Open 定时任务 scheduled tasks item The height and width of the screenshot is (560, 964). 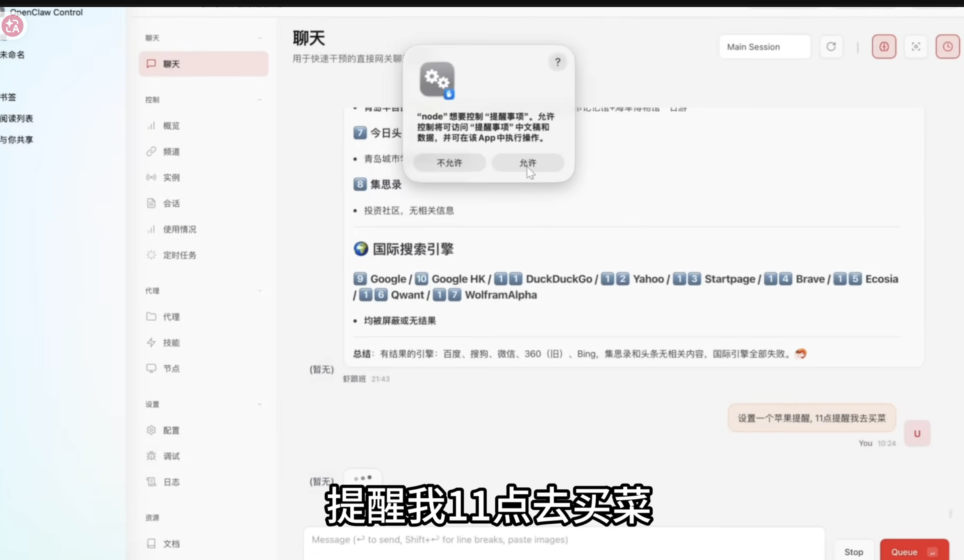tap(179, 255)
